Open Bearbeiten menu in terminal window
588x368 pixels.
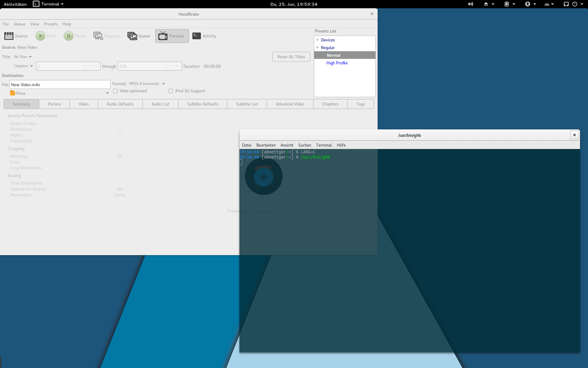click(x=266, y=145)
